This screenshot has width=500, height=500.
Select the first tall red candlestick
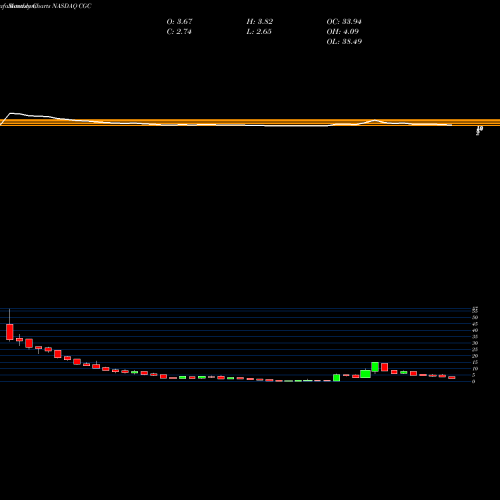click(10, 332)
